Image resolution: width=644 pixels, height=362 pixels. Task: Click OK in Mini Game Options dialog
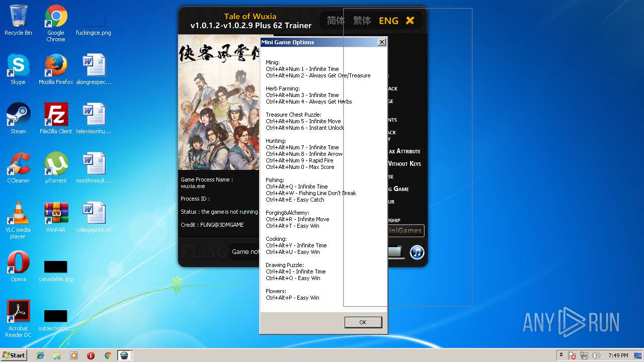[x=363, y=322]
